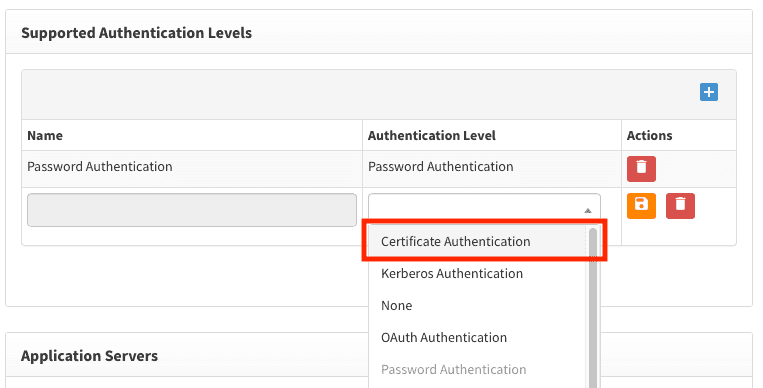Image resolution: width=763 pixels, height=388 pixels.
Task: Click Supported Authentication Levels heading
Action: [x=137, y=33]
